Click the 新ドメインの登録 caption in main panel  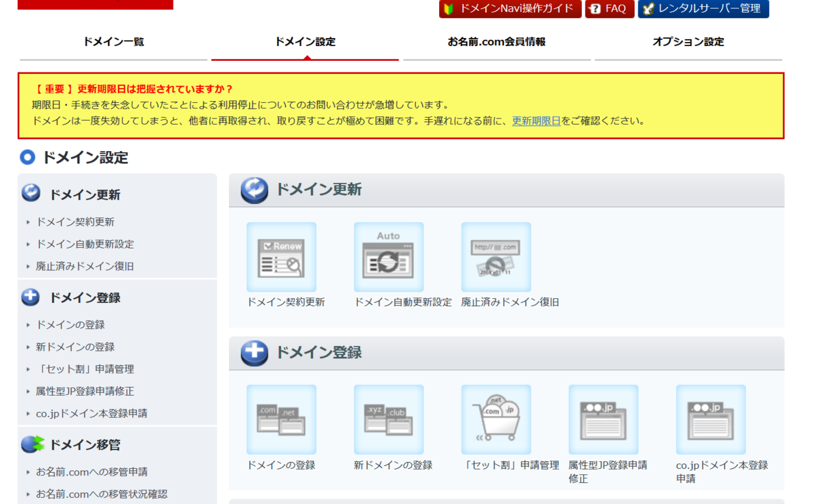click(x=393, y=465)
